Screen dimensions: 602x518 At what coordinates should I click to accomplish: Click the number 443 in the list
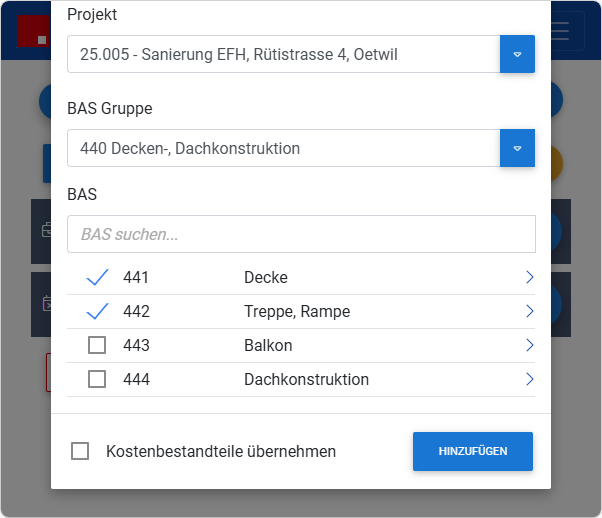coord(136,345)
